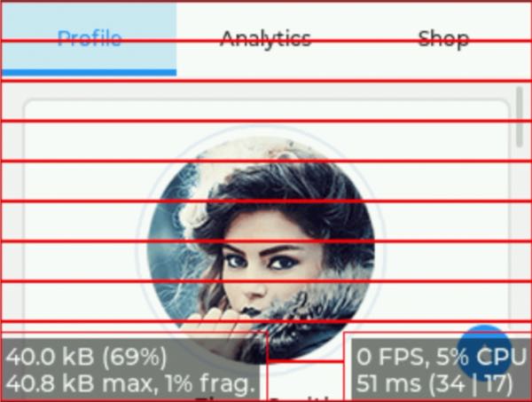
Task: Click the gray memory monitor overlay panel
Action: point(130,369)
